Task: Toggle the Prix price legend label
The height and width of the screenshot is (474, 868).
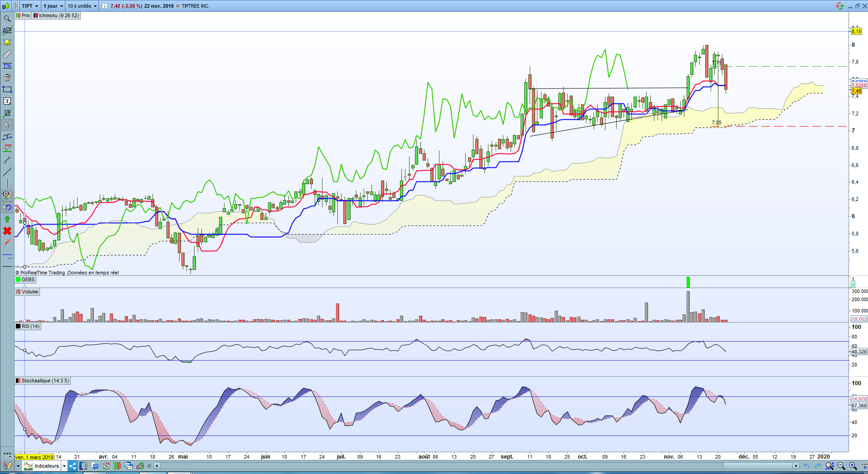Action: click(23, 15)
